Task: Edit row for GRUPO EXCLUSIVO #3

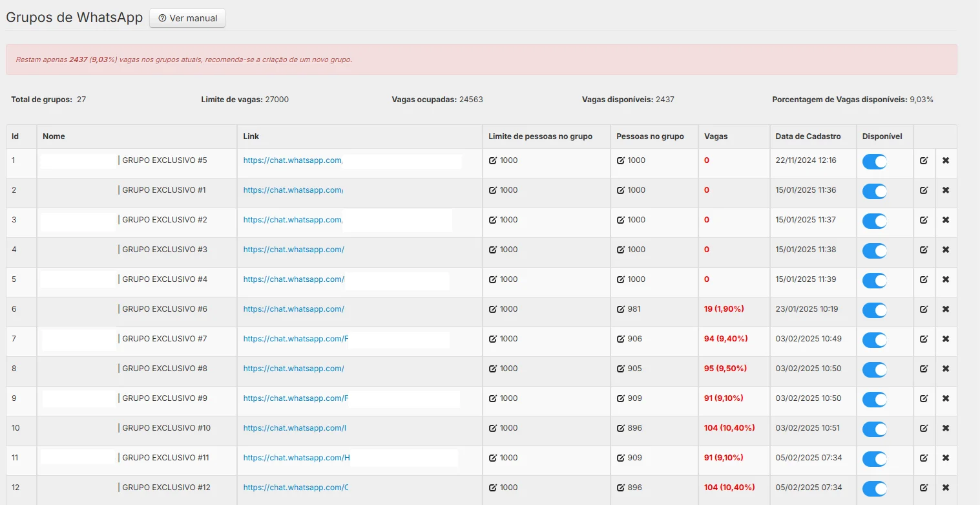Action: point(924,250)
